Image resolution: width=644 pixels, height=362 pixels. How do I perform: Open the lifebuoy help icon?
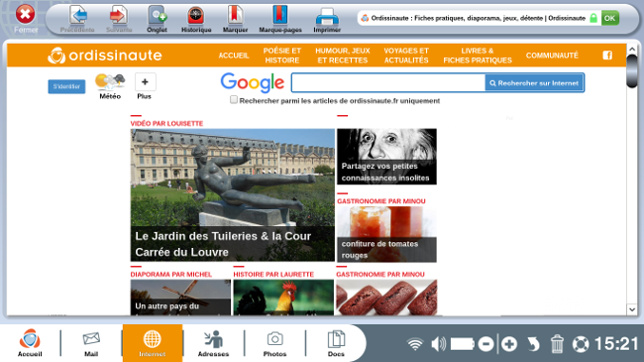(581, 344)
